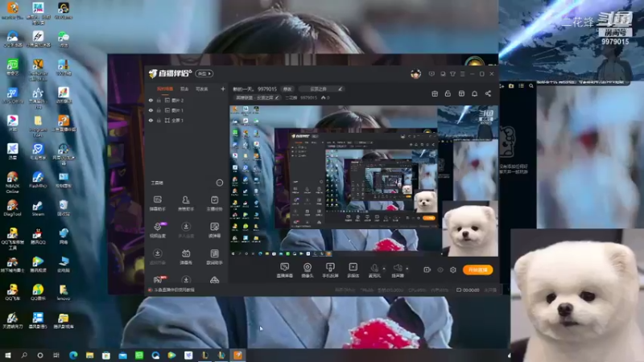
Task: Hide the 图片 1 layer with its eye
Action: click(151, 110)
